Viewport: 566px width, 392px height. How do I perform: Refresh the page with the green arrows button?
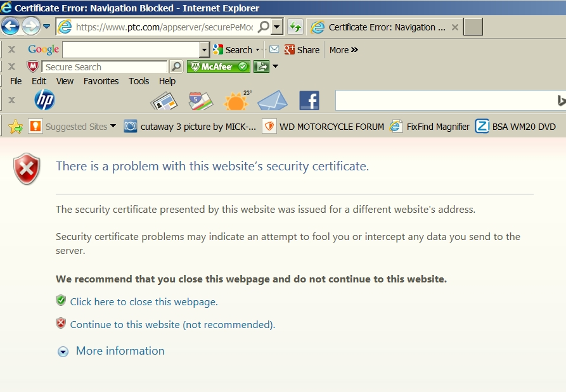pyautogui.click(x=295, y=27)
